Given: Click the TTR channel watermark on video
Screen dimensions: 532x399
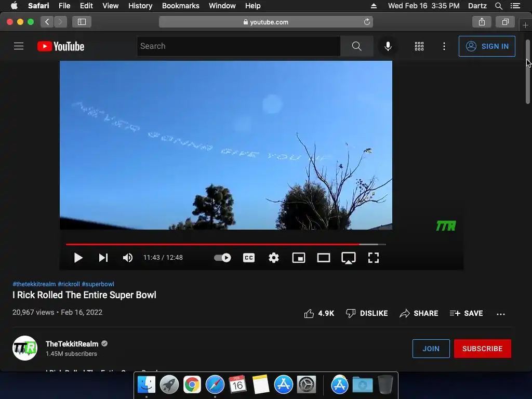Looking at the screenshot, I should click(x=446, y=225).
